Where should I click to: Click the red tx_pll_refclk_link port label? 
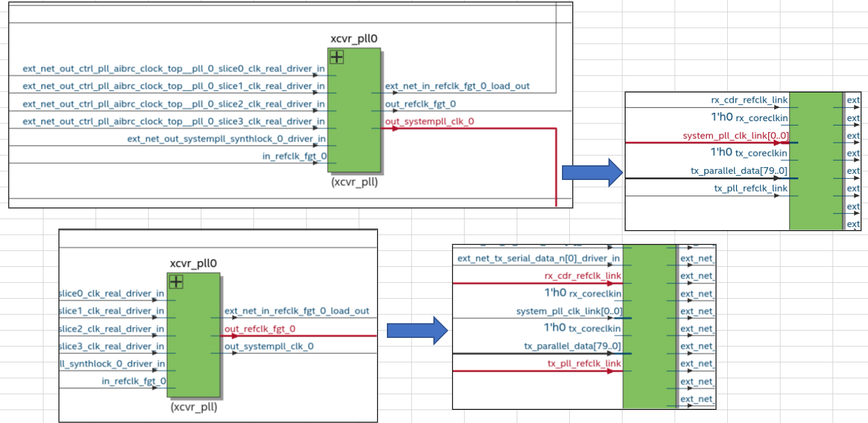pos(584,364)
